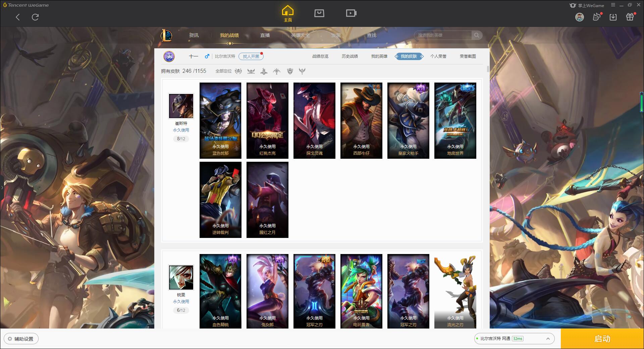Click the 32ms latency indicator
The image size is (644, 349).
click(x=518, y=339)
